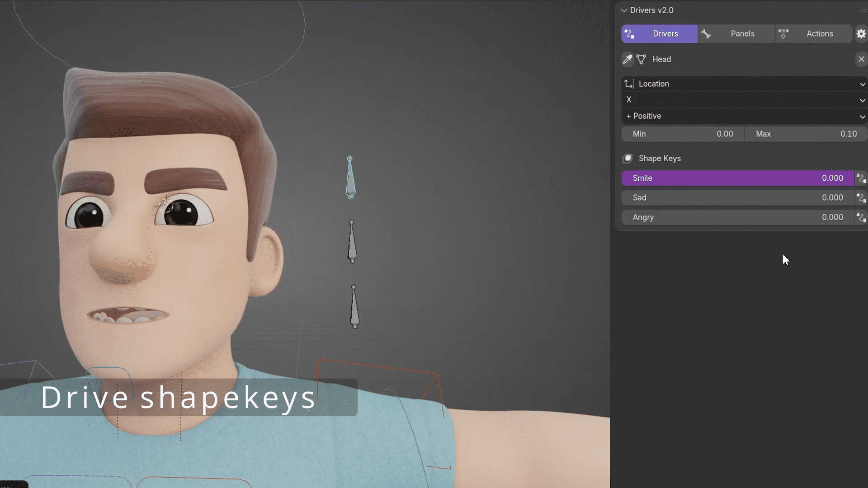Click the Shape Keys panel icon

(x=628, y=158)
